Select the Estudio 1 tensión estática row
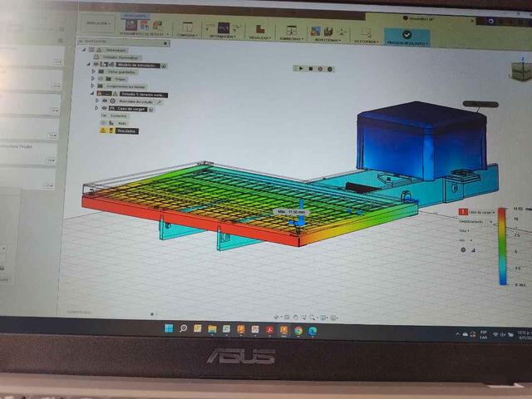This screenshot has width=532, height=399. coord(144,95)
